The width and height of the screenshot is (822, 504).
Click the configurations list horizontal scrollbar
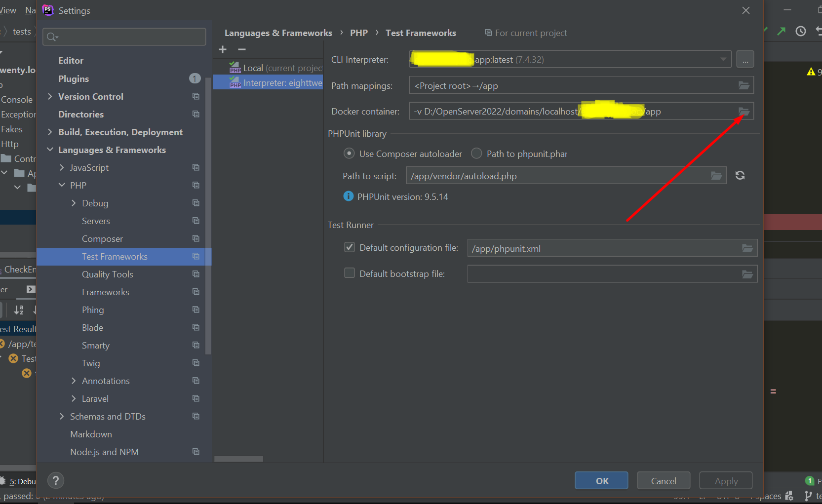tap(238, 459)
